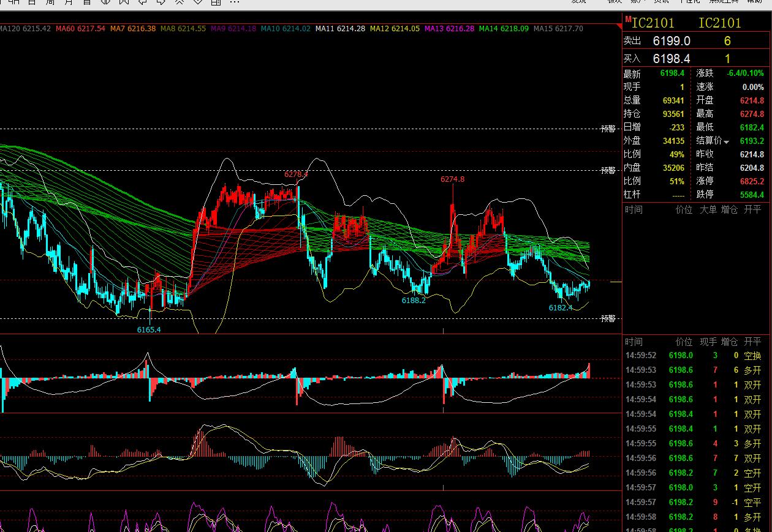This screenshot has height=532, width=772.
Task: Select the MA13 6216.28 indicator label
Action: coord(450,29)
